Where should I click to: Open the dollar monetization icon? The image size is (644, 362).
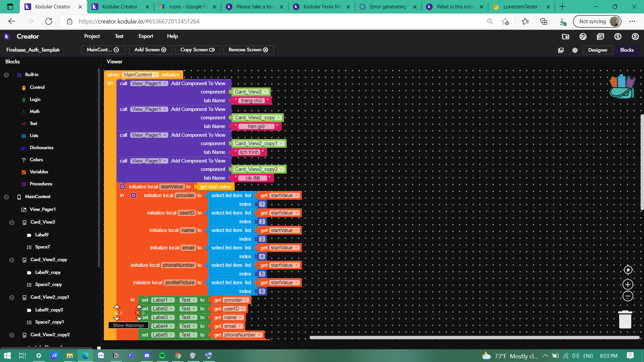pyautogui.click(x=618, y=37)
